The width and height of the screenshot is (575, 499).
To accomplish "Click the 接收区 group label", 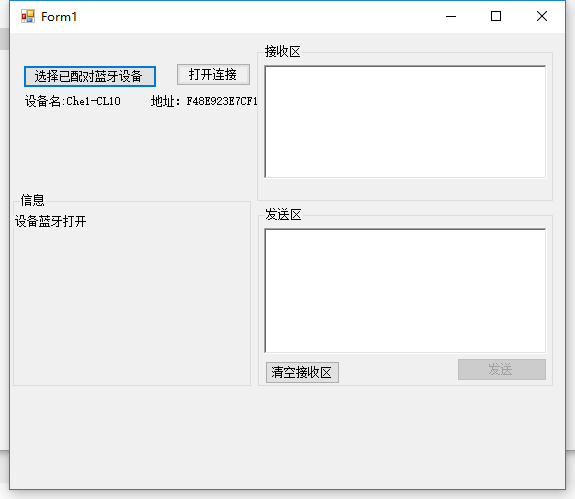I will 282,52.
